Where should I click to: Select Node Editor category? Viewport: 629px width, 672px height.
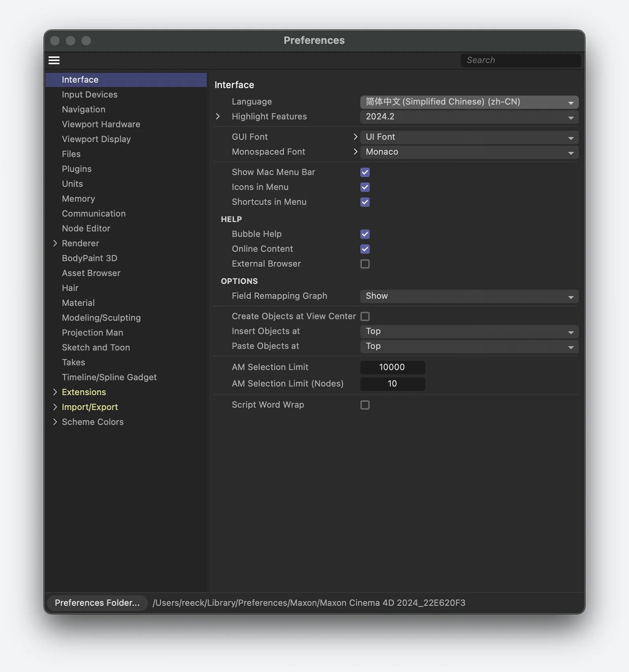click(x=86, y=228)
